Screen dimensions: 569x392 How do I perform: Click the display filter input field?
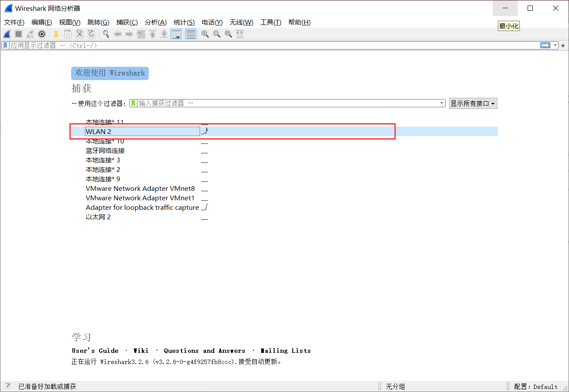274,45
